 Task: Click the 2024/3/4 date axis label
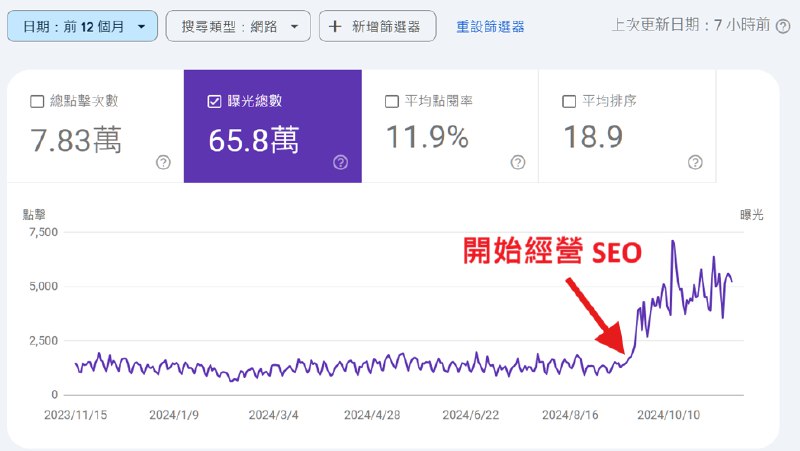pos(273,415)
